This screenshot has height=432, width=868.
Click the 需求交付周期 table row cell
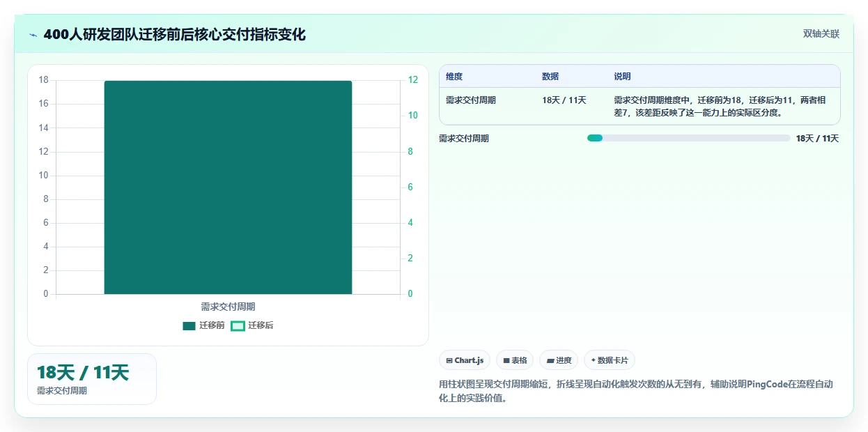point(471,100)
